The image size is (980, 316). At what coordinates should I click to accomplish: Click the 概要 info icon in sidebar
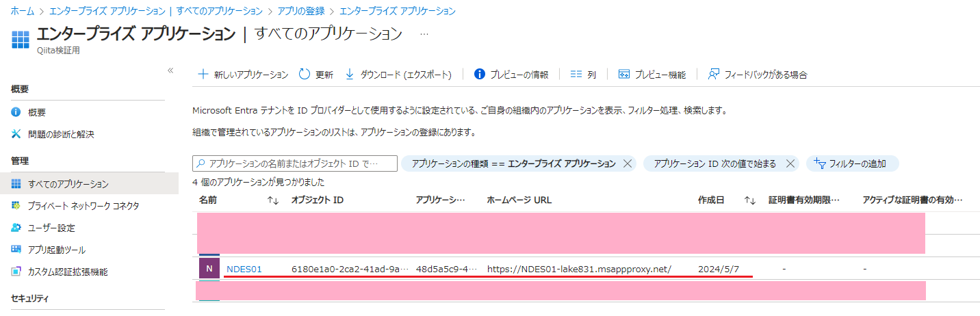pyautogui.click(x=16, y=112)
